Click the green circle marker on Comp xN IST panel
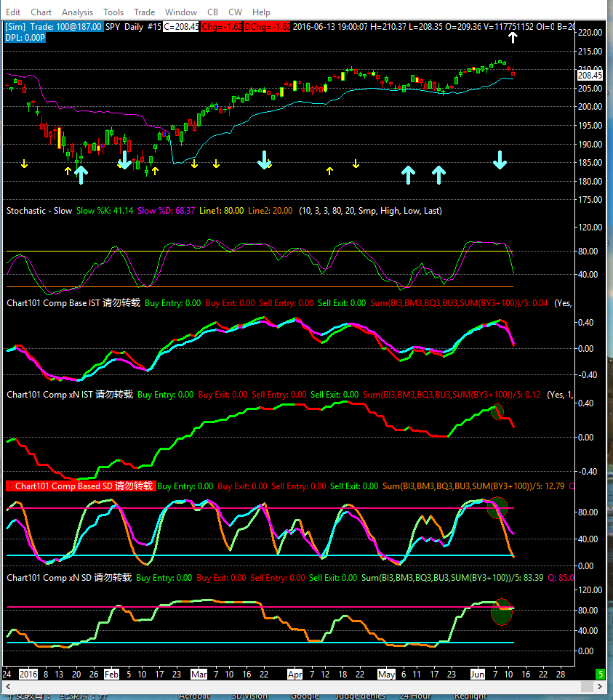This screenshot has height=700, width=613. click(x=497, y=411)
